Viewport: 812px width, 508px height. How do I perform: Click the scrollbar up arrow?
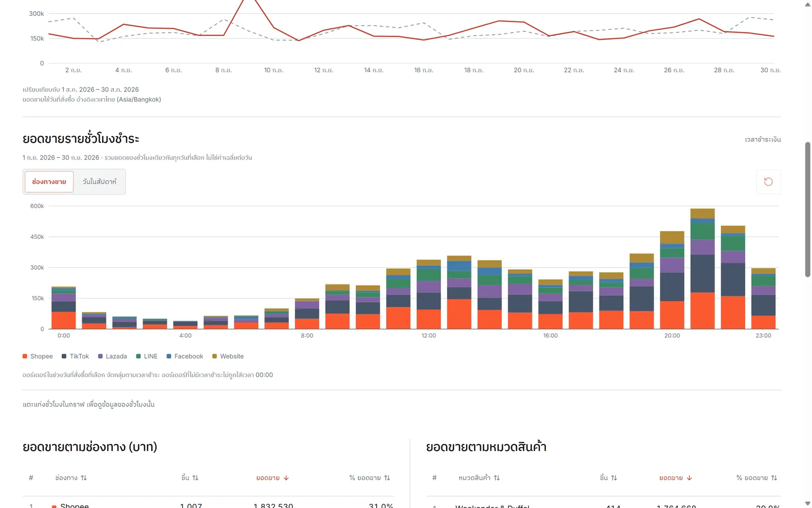[807, 5]
